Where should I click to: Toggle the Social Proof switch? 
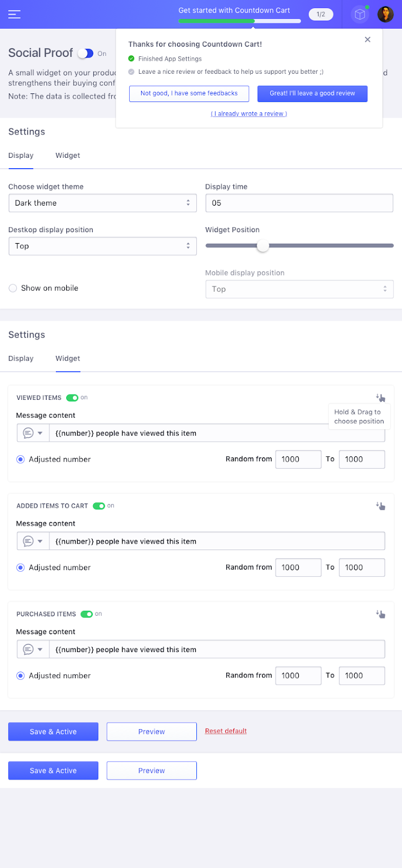click(86, 53)
